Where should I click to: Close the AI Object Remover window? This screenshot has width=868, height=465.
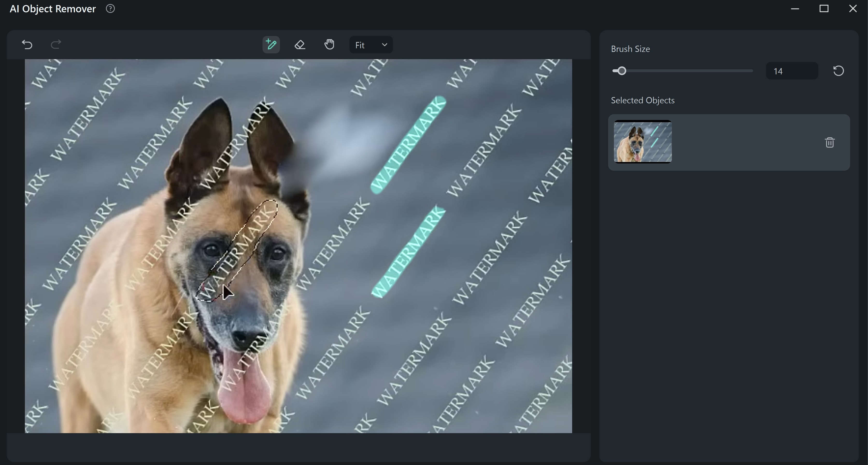tap(853, 9)
